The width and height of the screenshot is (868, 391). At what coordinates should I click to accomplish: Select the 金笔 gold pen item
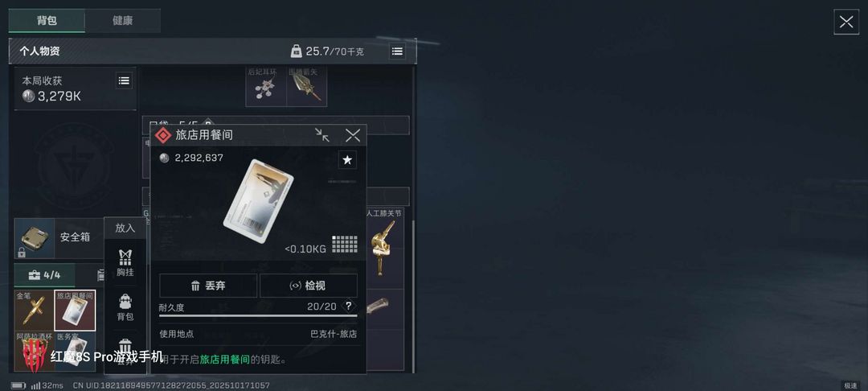pos(34,311)
